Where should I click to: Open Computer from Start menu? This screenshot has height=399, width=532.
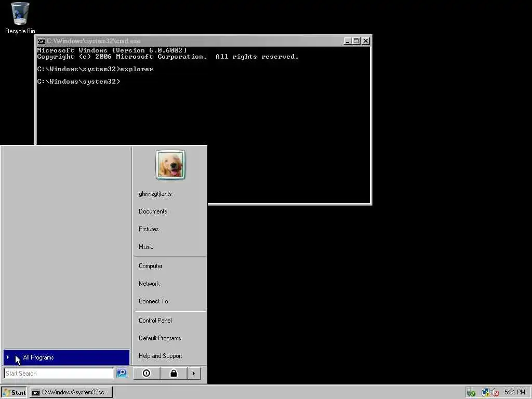(150, 266)
